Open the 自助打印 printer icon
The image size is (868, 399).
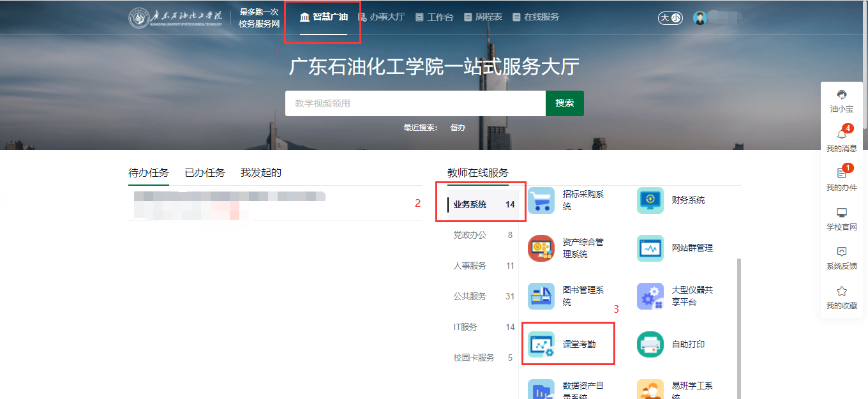pyautogui.click(x=650, y=344)
